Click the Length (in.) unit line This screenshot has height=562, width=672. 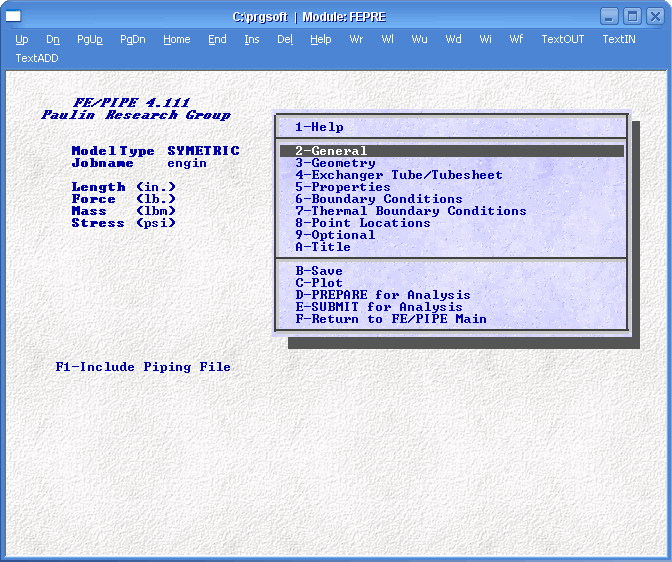(x=123, y=187)
